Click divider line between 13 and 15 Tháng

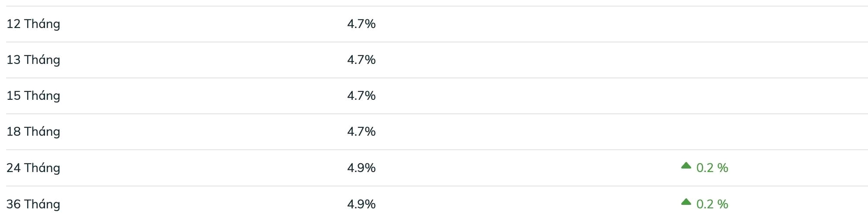(x=437, y=78)
